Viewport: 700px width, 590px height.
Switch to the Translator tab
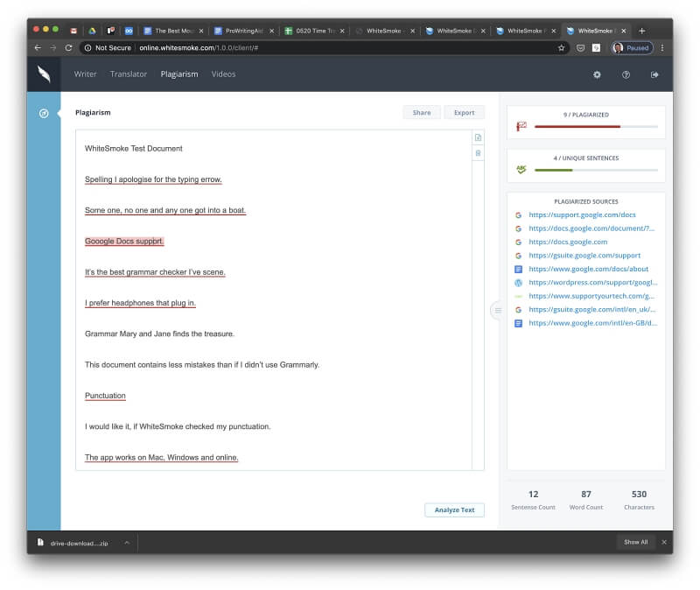(x=129, y=74)
